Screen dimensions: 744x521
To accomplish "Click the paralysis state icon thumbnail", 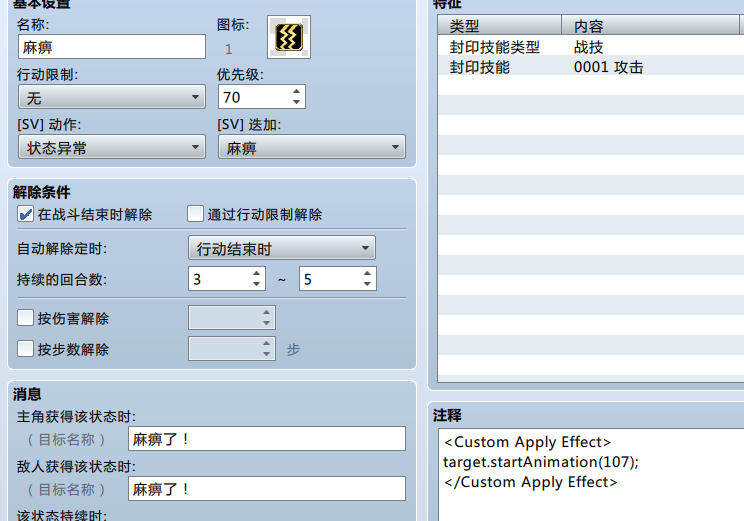I will point(289,37).
